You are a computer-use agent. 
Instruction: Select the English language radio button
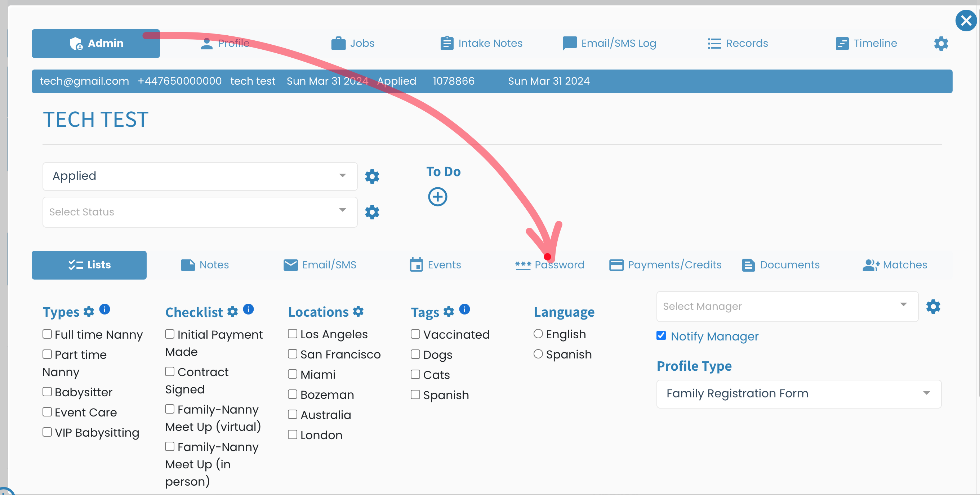[x=538, y=334]
